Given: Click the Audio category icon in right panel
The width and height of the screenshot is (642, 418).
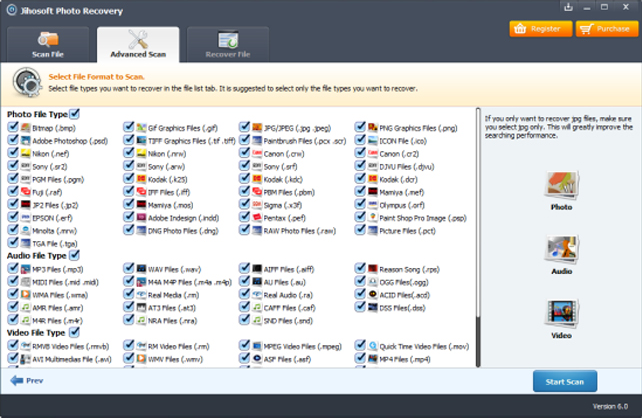Looking at the screenshot, I should click(x=561, y=249).
